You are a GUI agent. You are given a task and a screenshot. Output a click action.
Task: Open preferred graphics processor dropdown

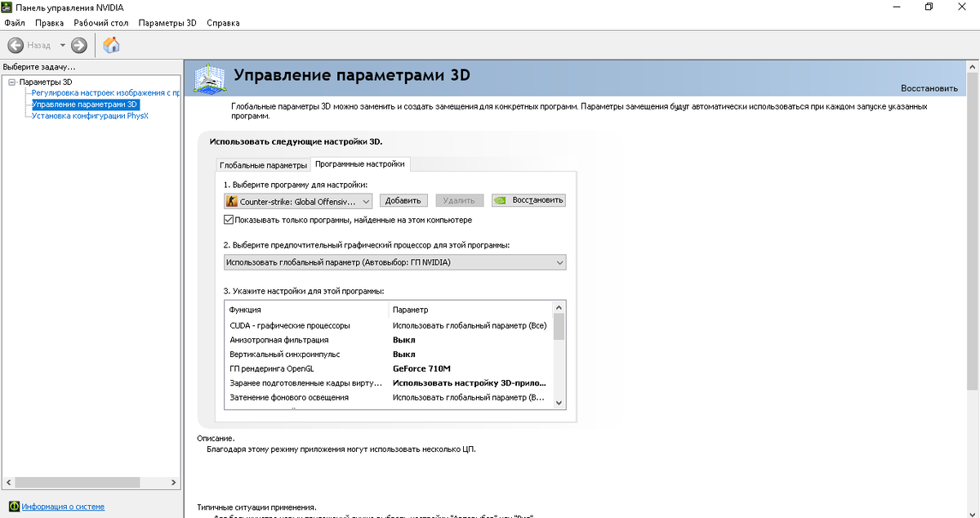[395, 262]
